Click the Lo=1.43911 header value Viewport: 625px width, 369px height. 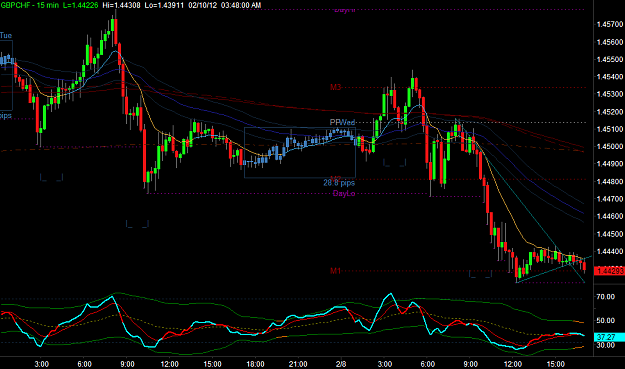coord(165,5)
